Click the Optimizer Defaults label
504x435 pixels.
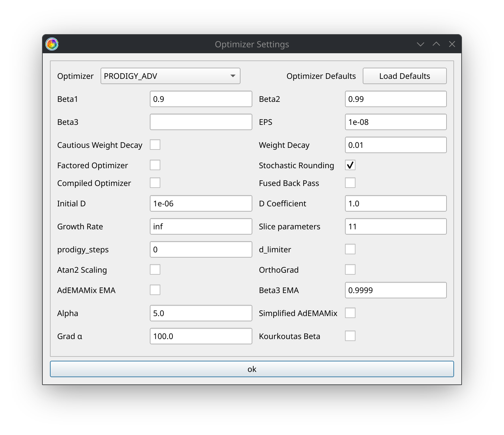pyautogui.click(x=321, y=76)
